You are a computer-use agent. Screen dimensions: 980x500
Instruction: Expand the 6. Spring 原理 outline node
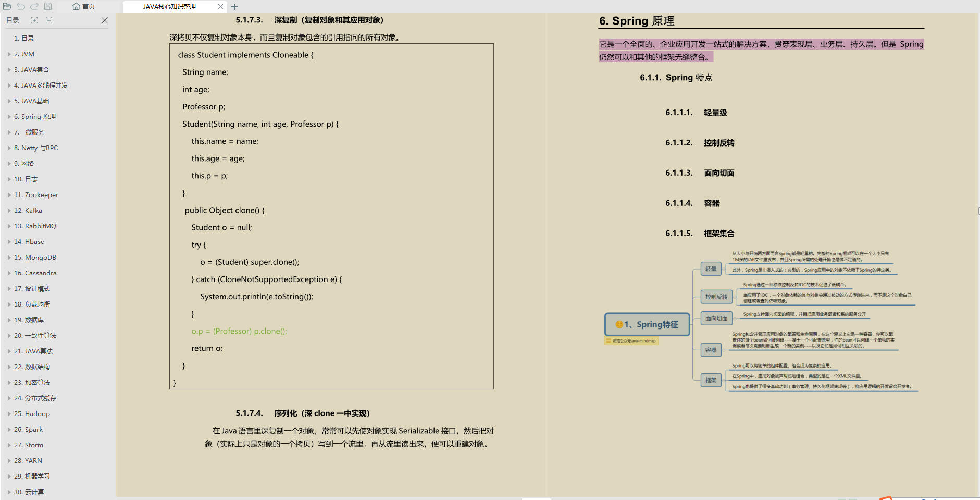tap(9, 117)
